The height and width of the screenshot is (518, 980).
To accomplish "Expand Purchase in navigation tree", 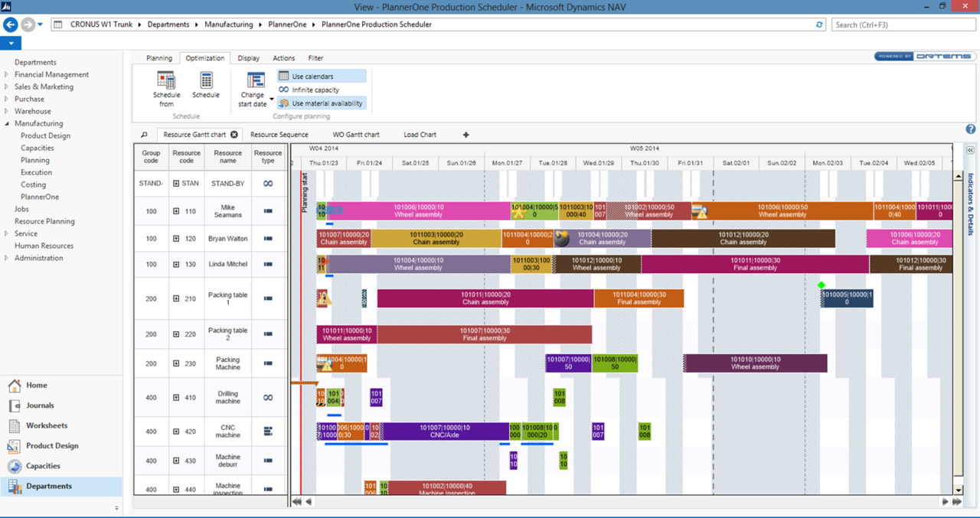I will coord(7,99).
